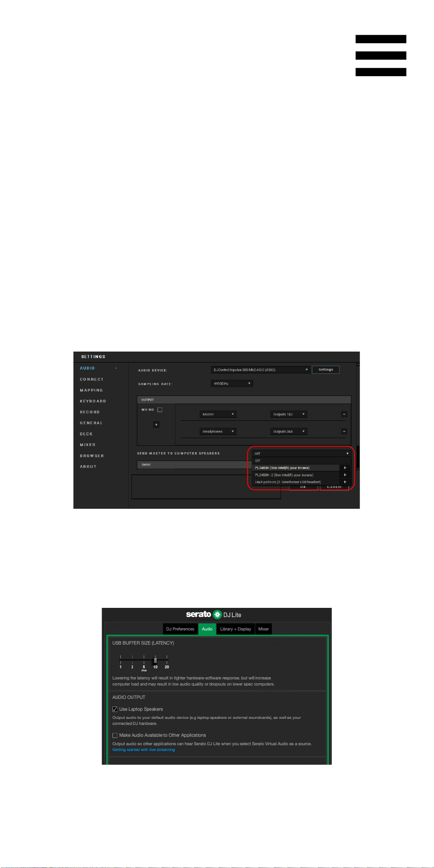Expand submenu arrow for Haut-parleurs Sennheiser entry
Image resolution: width=434 pixels, height=868 pixels.
345,482
